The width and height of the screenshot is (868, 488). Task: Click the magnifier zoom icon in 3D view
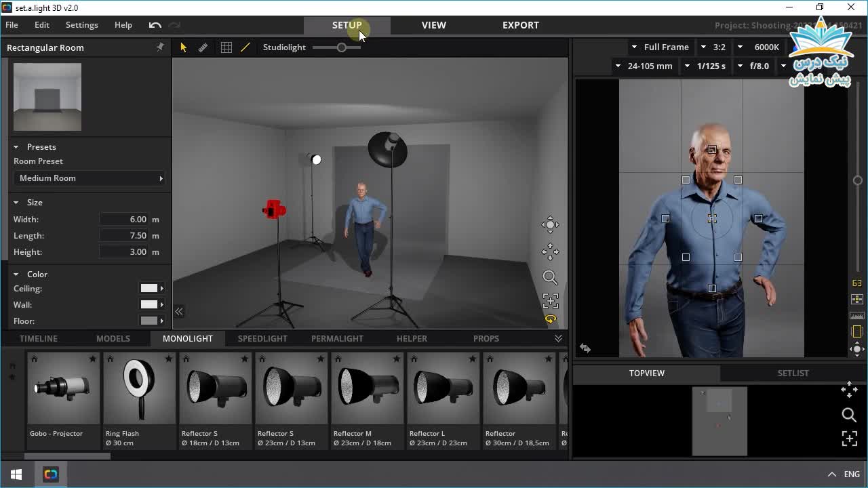pyautogui.click(x=550, y=278)
